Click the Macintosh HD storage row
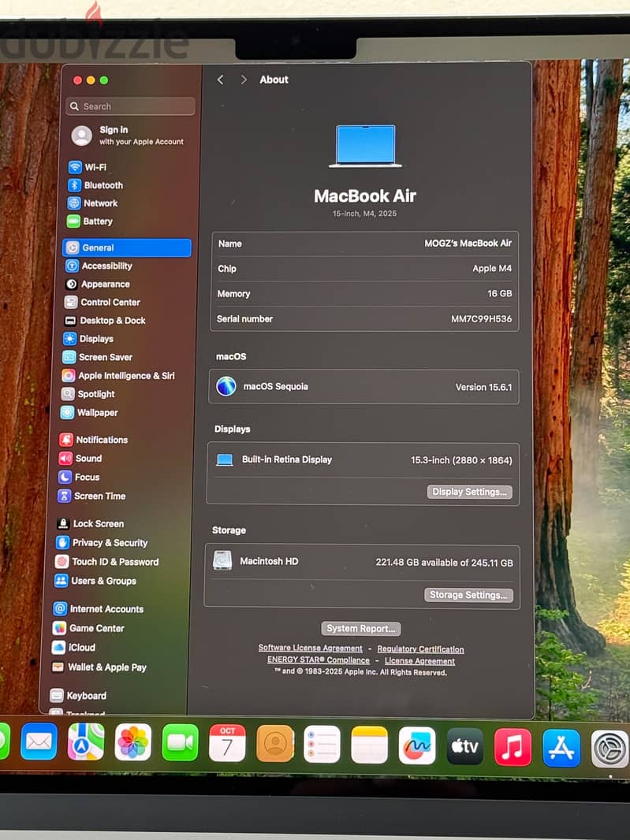630x840 pixels. [x=363, y=562]
